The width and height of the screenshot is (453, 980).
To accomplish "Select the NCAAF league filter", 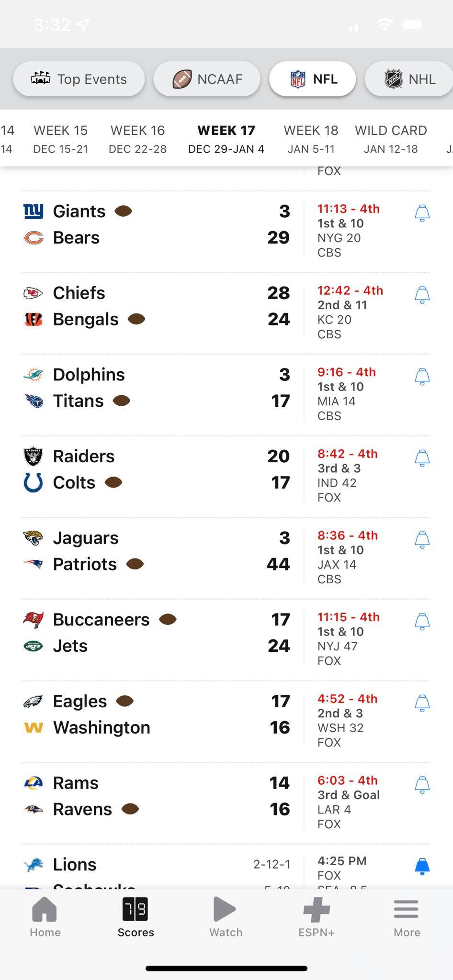I will pyautogui.click(x=207, y=79).
